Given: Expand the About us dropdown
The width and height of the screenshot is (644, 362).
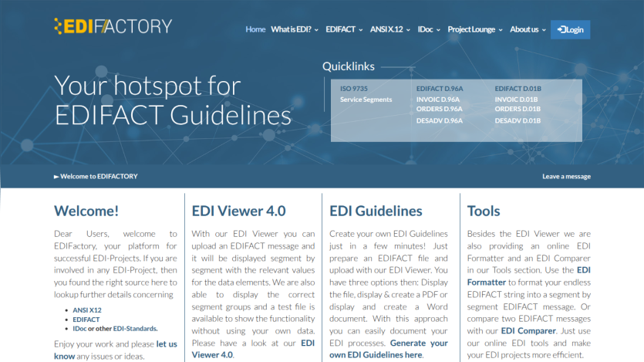Looking at the screenshot, I should coord(528,29).
